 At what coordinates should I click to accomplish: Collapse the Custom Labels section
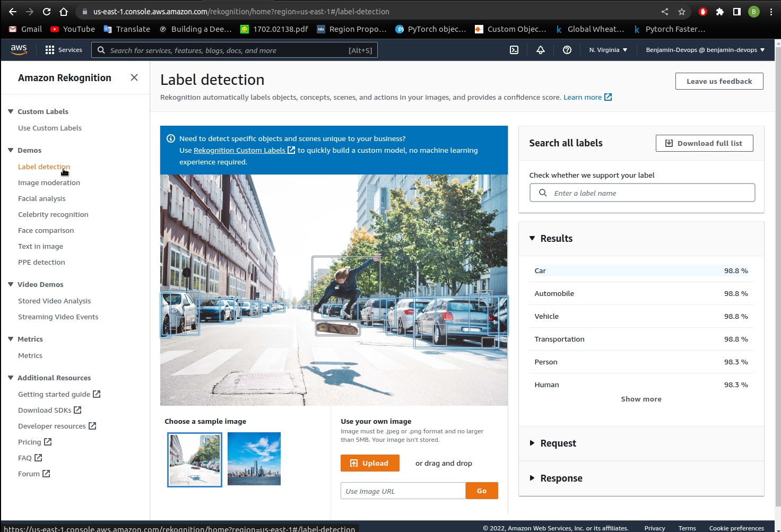coord(11,111)
